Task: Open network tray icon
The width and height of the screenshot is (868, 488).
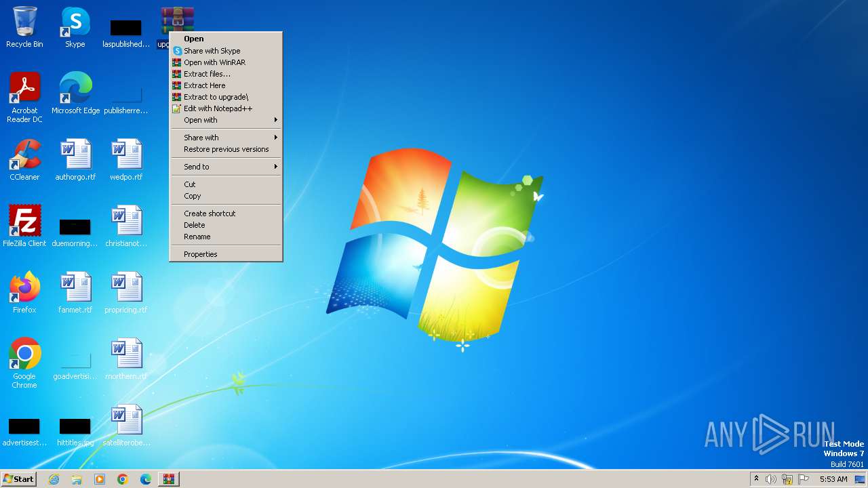Action: tap(787, 479)
